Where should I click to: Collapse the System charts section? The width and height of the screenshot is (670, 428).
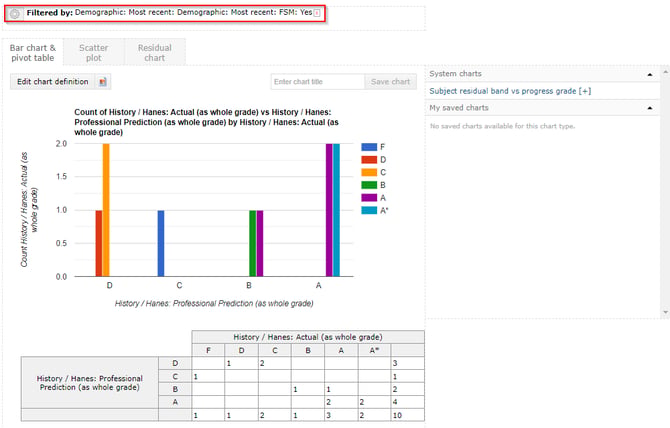(x=649, y=74)
